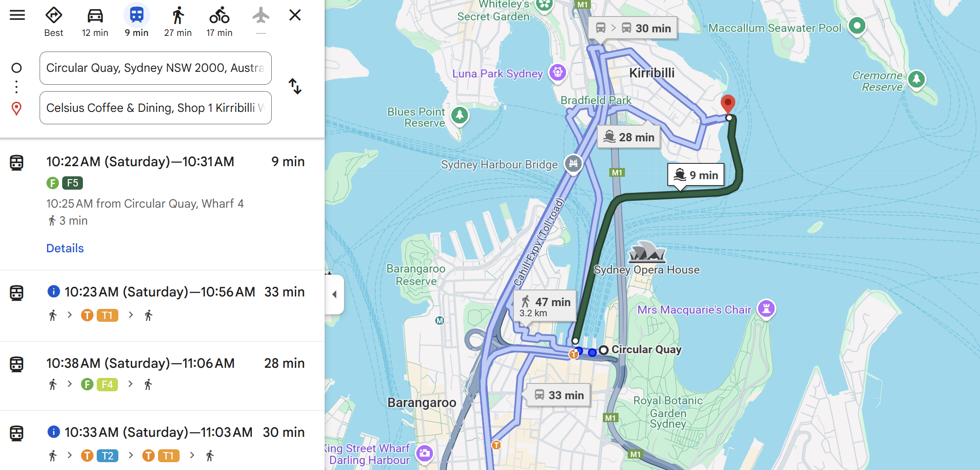
Task: Select the Best travel mode tab
Action: (54, 21)
